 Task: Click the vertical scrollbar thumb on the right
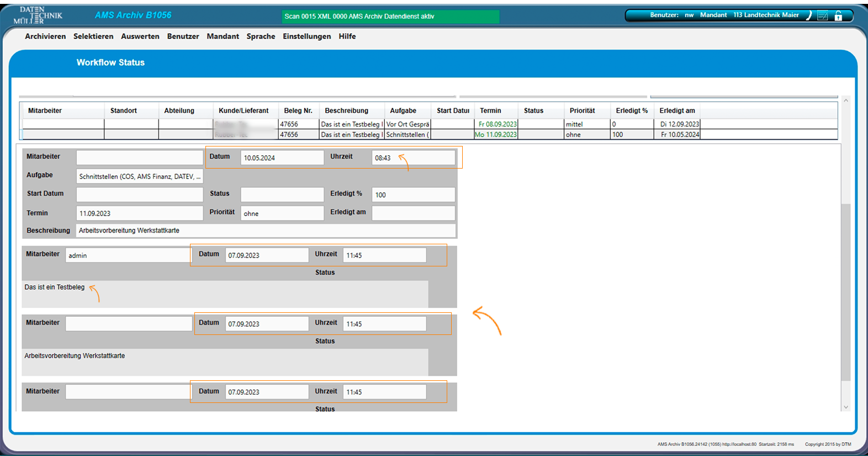tap(845, 292)
